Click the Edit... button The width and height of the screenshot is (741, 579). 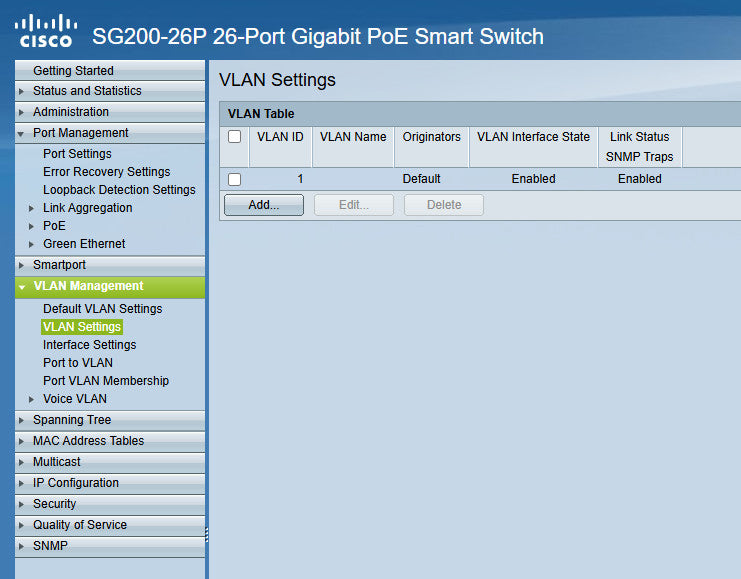(x=354, y=205)
